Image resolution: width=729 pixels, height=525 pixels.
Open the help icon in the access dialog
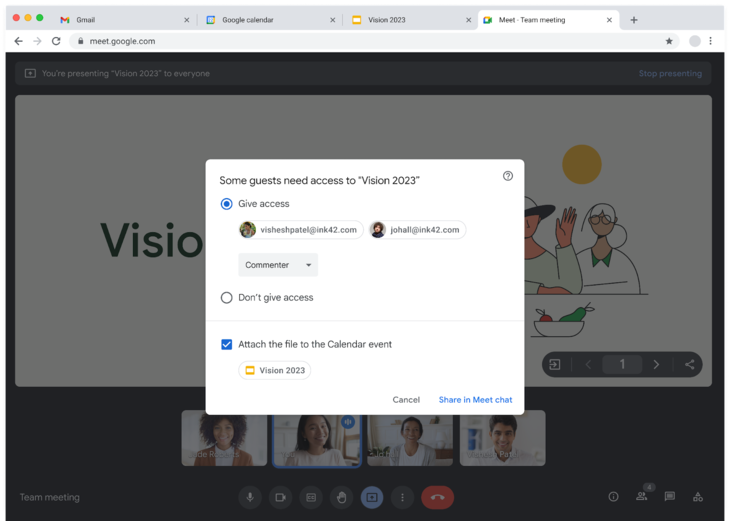pyautogui.click(x=508, y=176)
